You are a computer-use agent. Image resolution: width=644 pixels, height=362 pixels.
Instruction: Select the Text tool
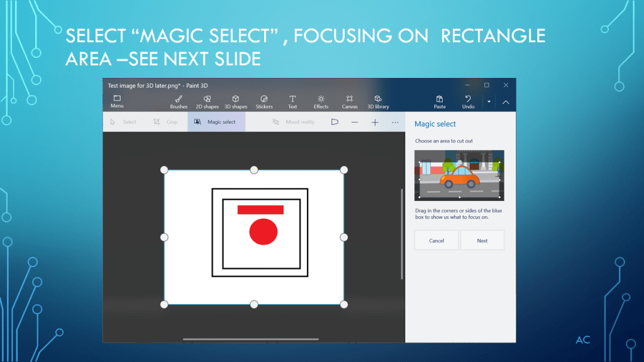pos(292,102)
